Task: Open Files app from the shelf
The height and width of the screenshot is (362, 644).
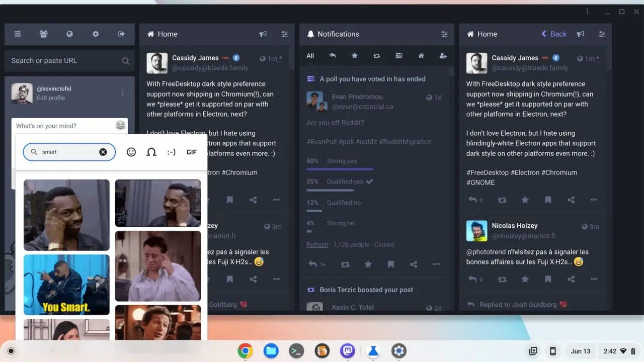Action: [x=271, y=351]
